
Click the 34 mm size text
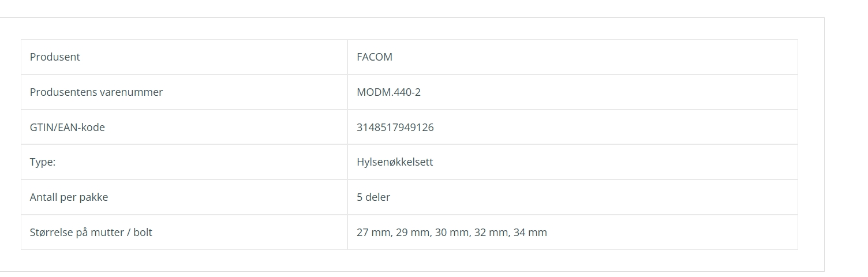(530, 233)
